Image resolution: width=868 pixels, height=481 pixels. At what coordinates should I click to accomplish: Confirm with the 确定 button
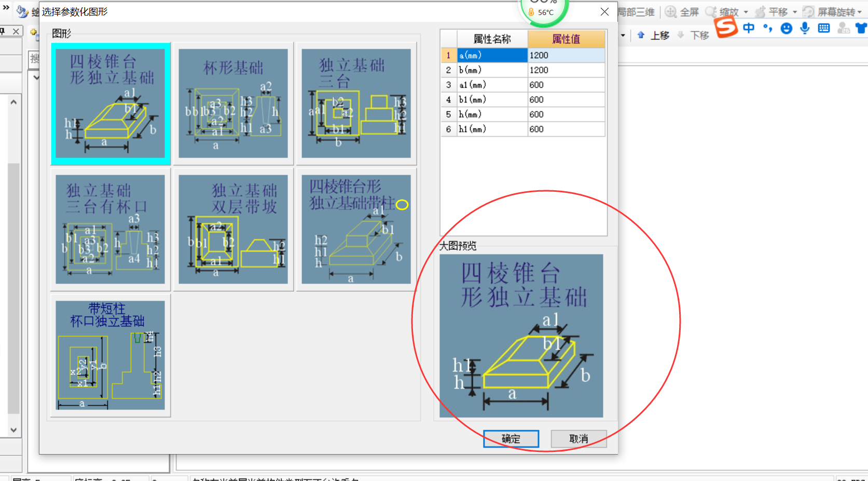coord(511,438)
